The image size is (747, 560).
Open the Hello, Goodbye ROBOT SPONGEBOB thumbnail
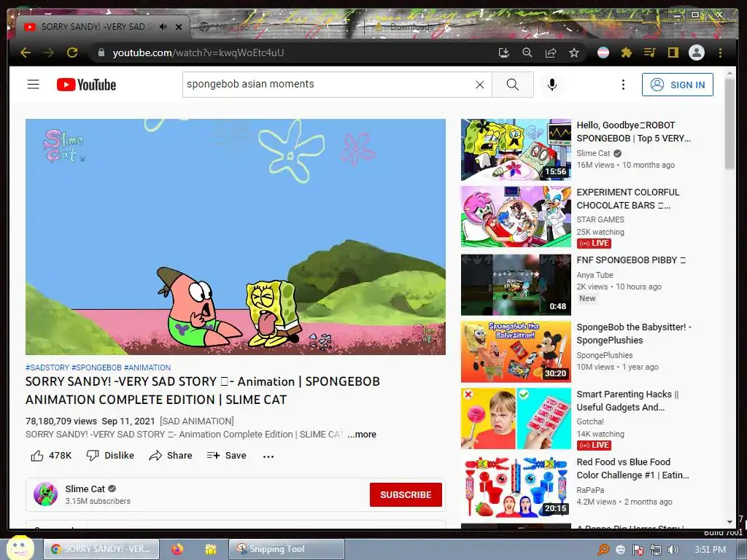(516, 149)
